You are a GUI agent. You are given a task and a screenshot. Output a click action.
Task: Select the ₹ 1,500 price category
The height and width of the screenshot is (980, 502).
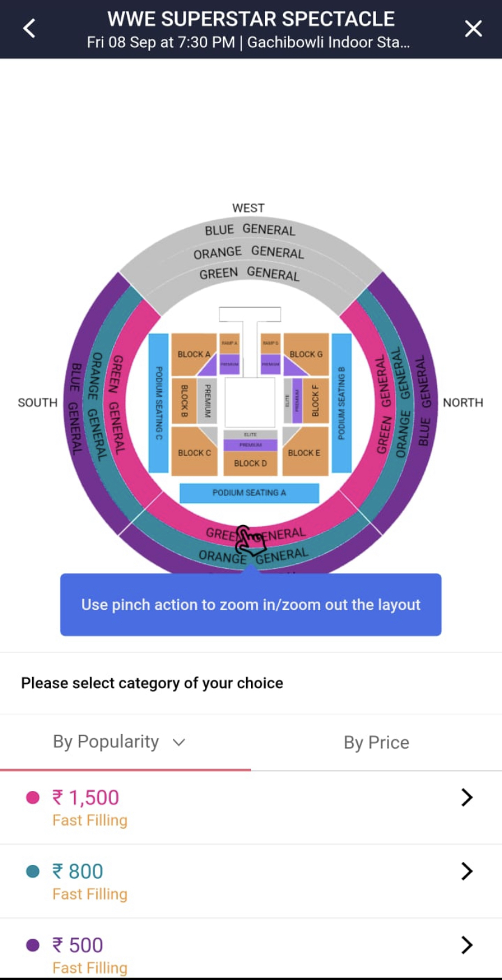click(86, 798)
